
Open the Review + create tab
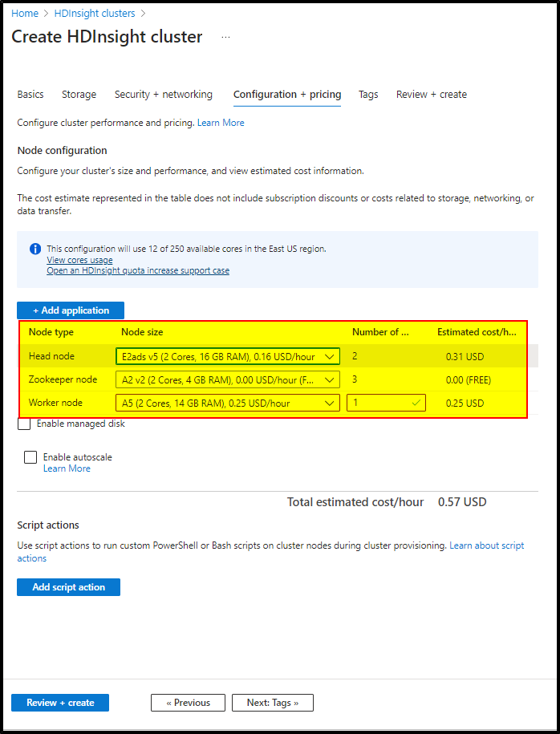(432, 95)
